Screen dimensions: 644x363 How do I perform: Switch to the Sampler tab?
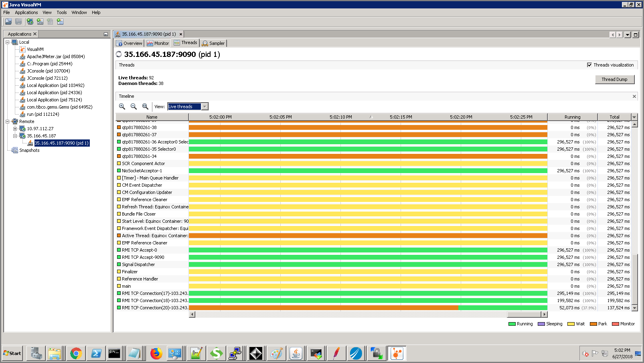pyautogui.click(x=213, y=43)
